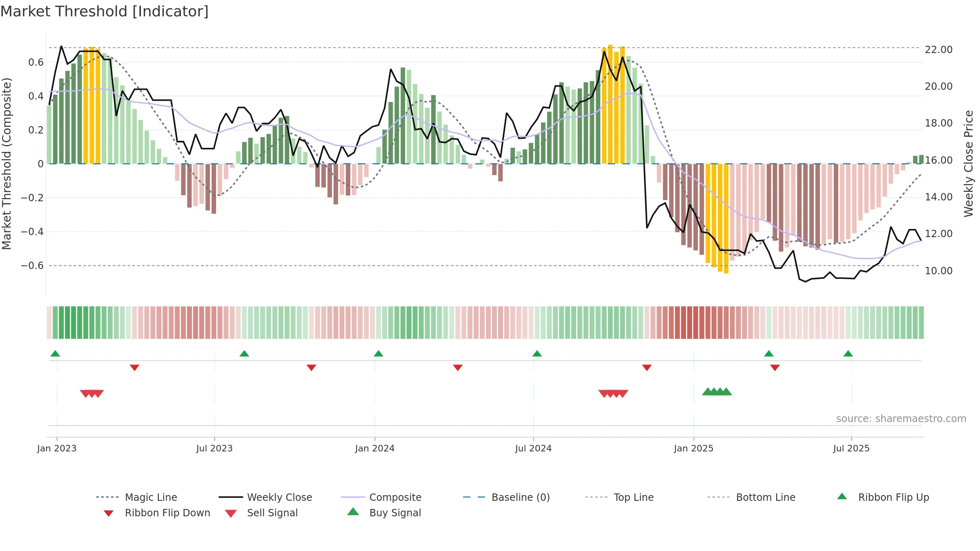980x551 pixels.
Task: Click the red Sell Signal legend triangle
Action: click(x=231, y=513)
